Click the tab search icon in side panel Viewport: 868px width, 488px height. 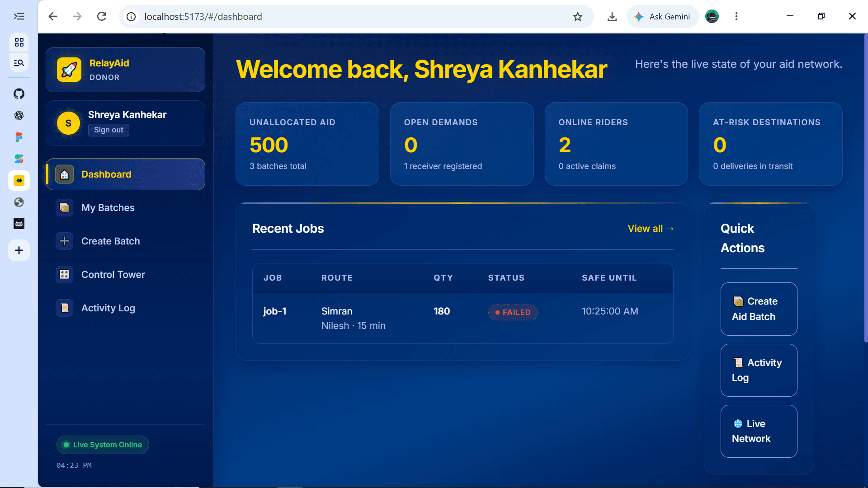19,63
